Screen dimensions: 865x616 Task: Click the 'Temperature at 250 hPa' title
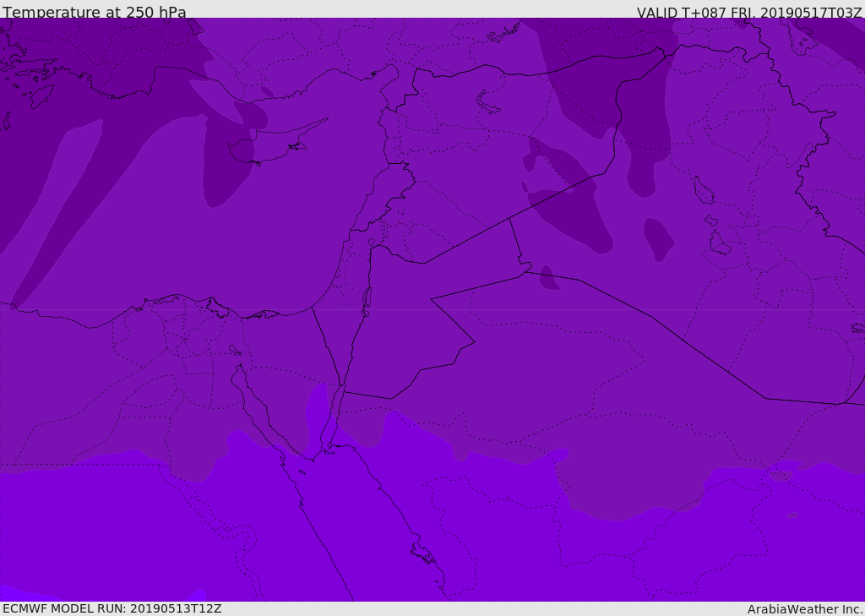(x=95, y=12)
